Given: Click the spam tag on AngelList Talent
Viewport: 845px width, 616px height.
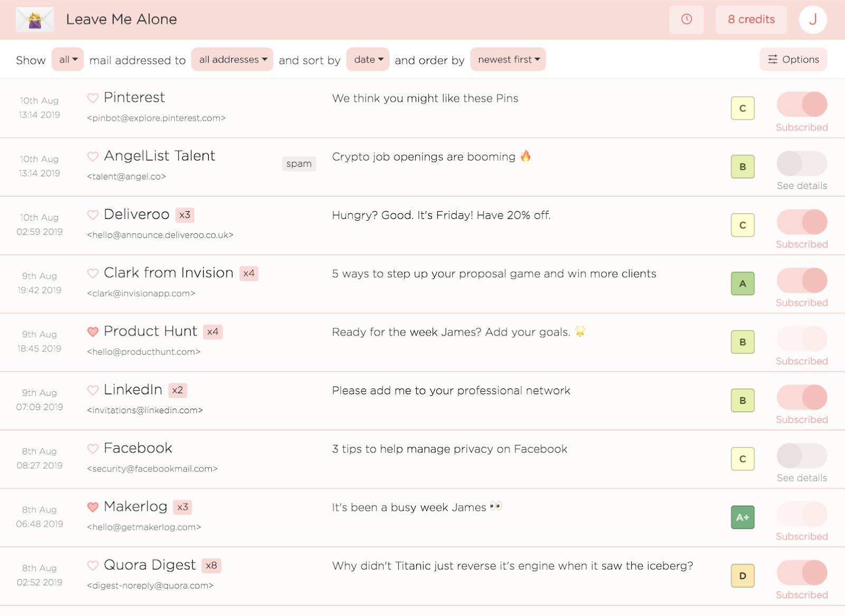Looking at the screenshot, I should [299, 164].
